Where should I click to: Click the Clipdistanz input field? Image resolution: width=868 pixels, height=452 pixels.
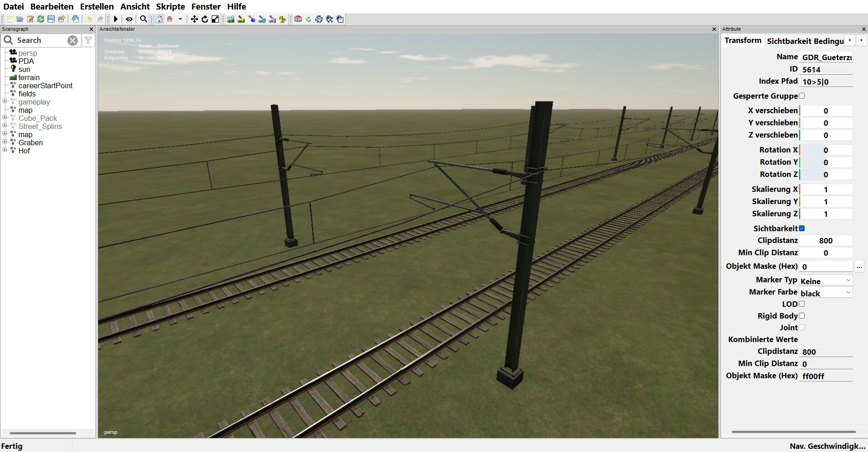pos(825,241)
